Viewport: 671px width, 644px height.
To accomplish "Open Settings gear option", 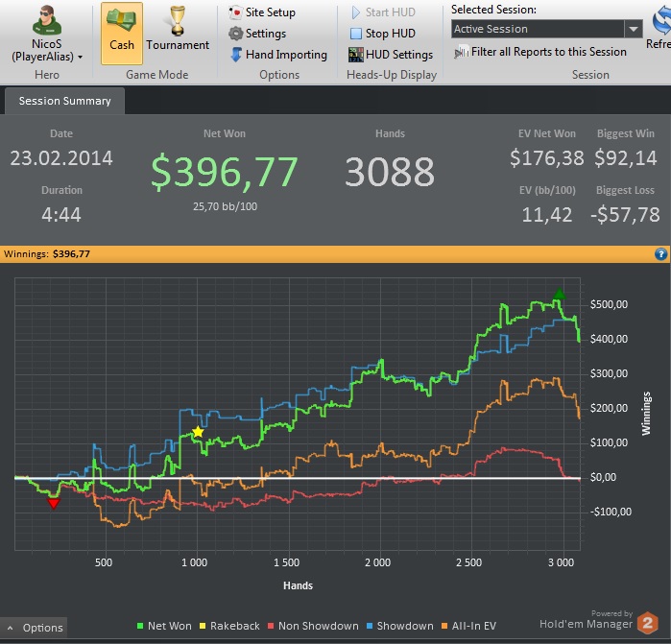I will tap(256, 34).
